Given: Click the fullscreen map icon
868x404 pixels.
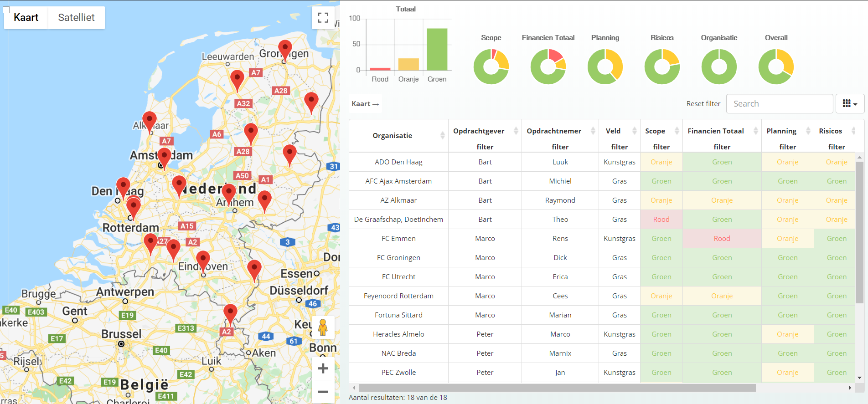Looking at the screenshot, I should point(323,18).
